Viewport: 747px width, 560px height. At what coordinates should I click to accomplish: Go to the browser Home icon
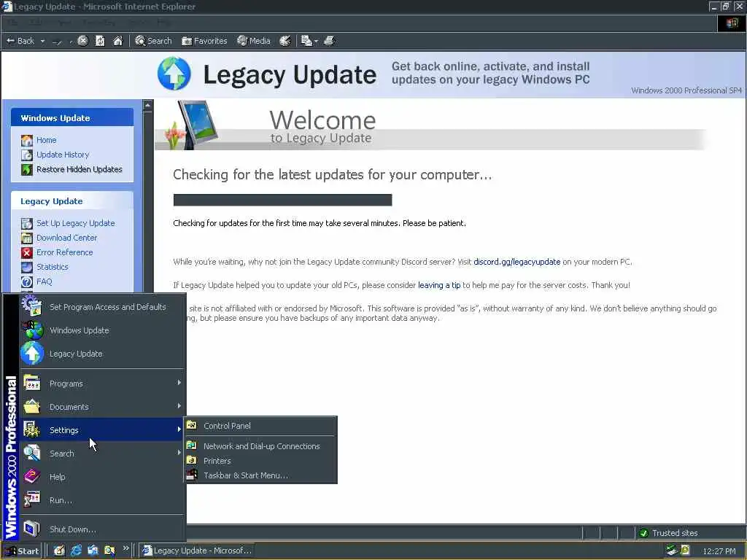point(117,41)
